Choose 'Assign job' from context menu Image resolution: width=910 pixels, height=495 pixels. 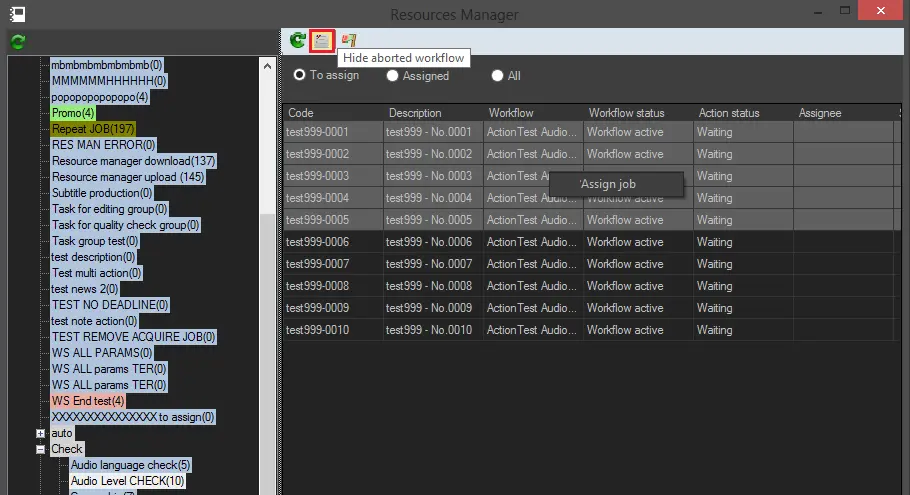[608, 184]
